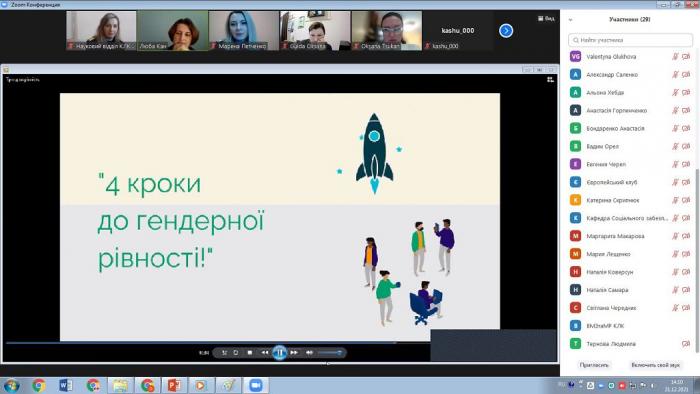
Task: Open PowerPoint from the taskbar
Action: coord(174,385)
